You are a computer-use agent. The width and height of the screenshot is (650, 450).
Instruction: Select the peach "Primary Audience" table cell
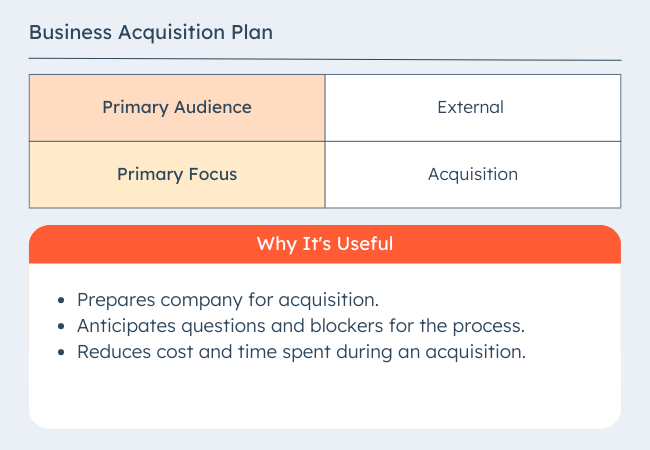(x=177, y=107)
